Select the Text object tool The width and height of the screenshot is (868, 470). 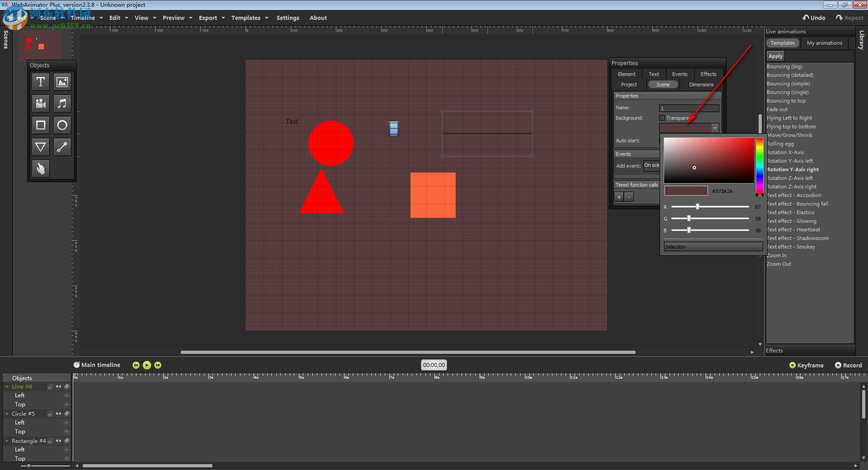40,82
